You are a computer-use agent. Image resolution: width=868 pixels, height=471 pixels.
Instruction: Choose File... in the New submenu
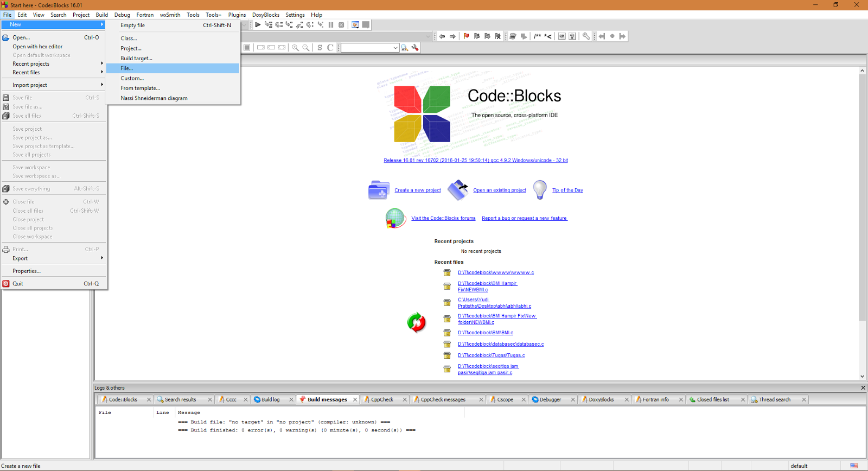coord(173,68)
